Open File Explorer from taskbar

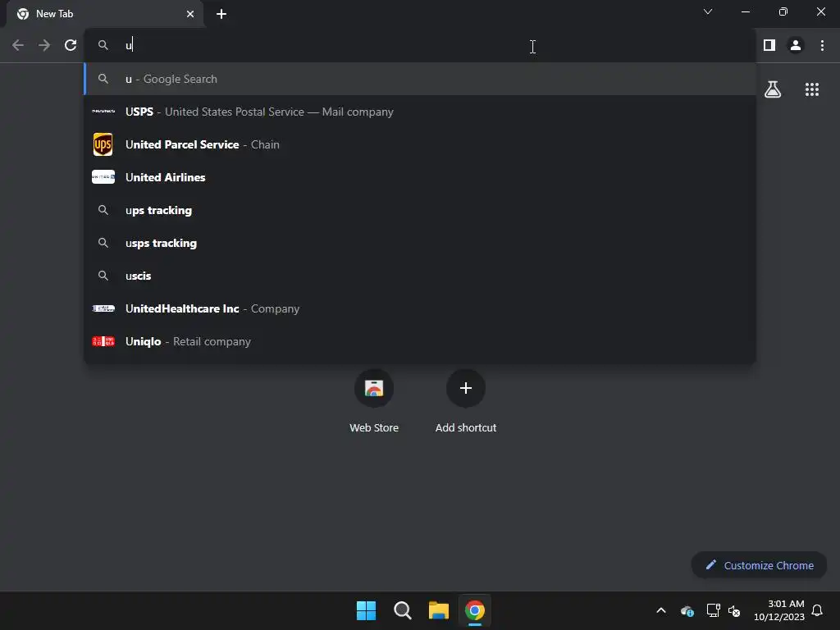(438, 610)
